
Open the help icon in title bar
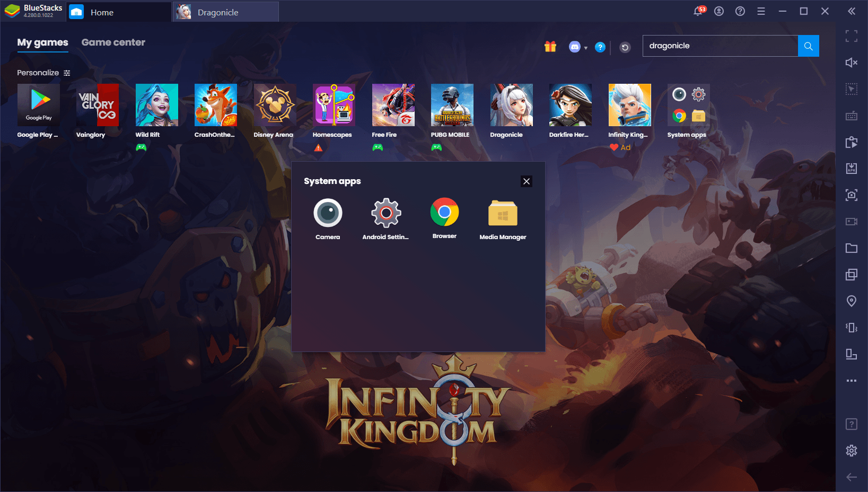click(740, 11)
